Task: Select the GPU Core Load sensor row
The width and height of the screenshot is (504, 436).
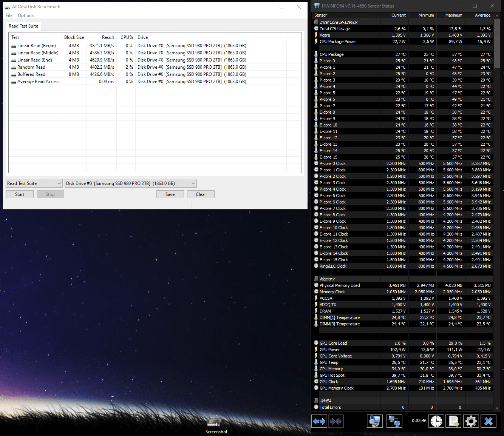Action: (402, 343)
